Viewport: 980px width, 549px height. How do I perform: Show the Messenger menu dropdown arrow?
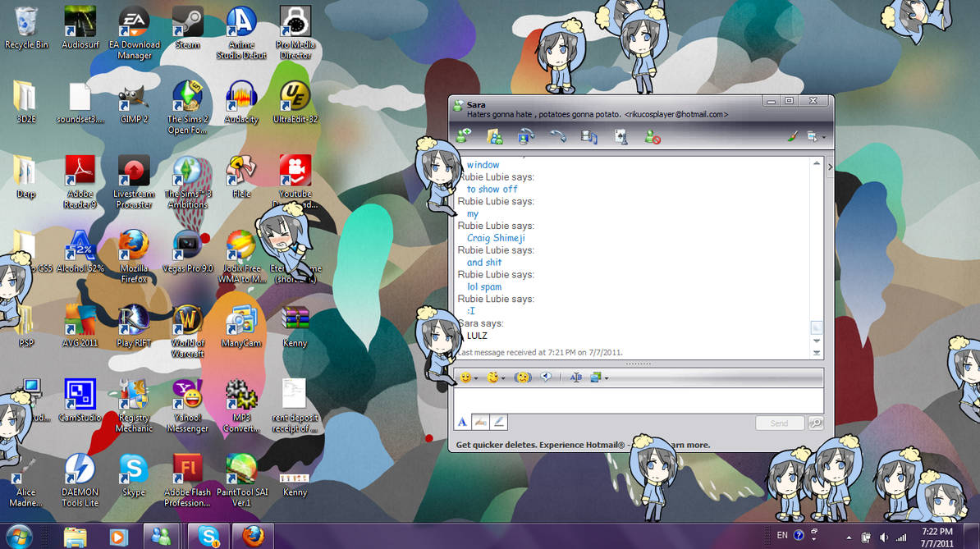click(823, 137)
